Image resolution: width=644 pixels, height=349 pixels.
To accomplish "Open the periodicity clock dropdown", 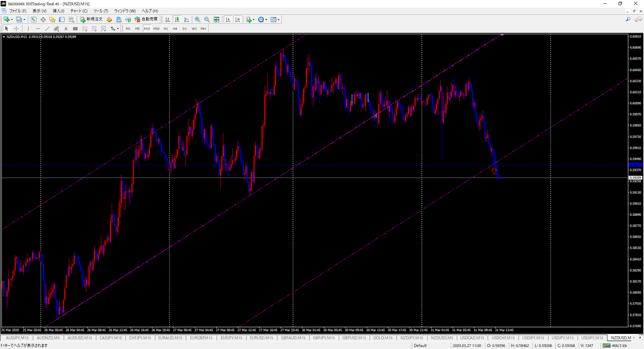I will [262, 19].
